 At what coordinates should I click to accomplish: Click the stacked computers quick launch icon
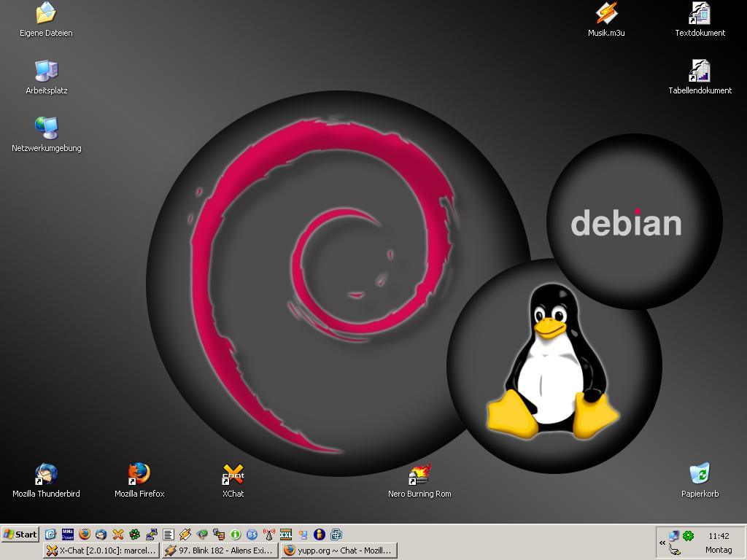[219, 534]
